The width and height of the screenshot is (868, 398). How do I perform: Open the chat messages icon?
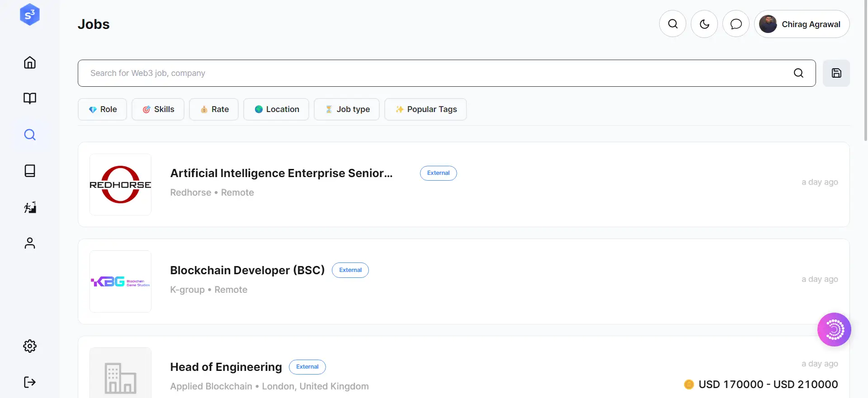(736, 24)
